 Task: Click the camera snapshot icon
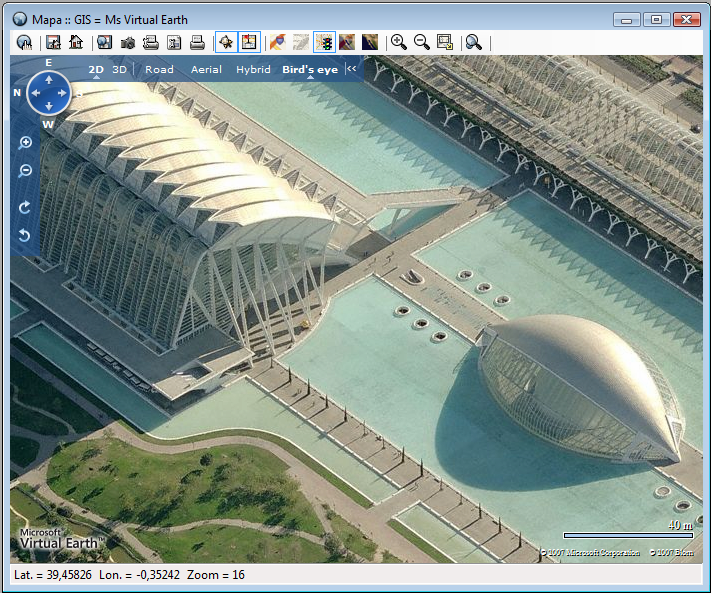[128, 42]
